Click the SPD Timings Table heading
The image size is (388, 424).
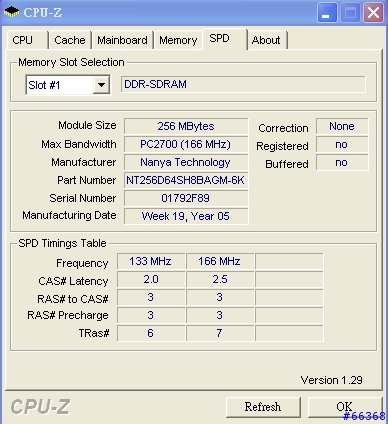[x=62, y=243]
